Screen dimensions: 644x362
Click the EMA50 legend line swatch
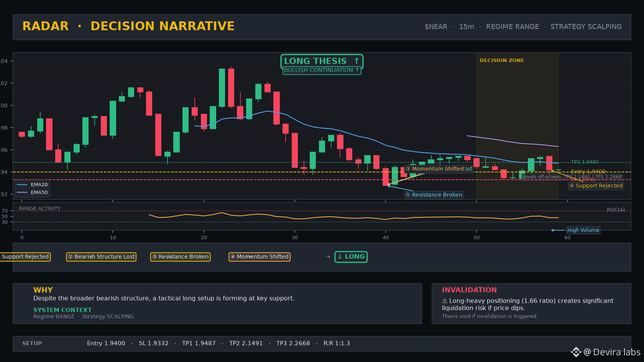pos(22,193)
